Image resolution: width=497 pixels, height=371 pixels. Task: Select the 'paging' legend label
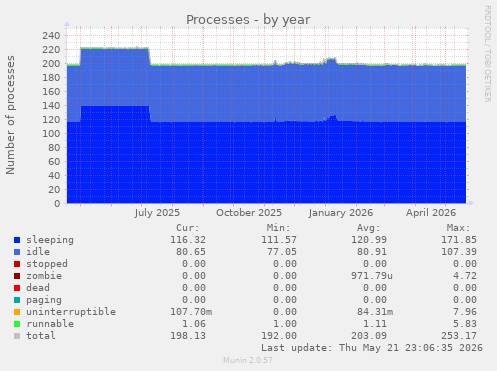44,300
